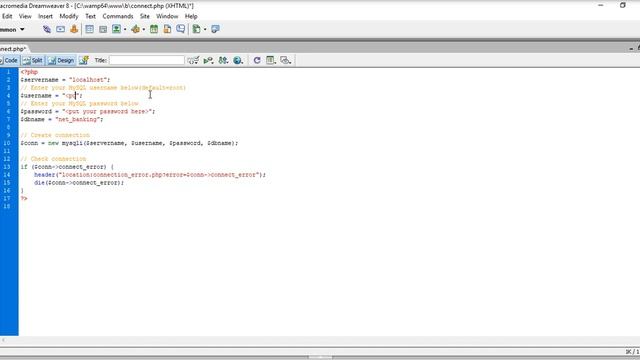Screen dimensions: 640x360
Task: Open the Modify menu
Action: pyautogui.click(x=69, y=16)
